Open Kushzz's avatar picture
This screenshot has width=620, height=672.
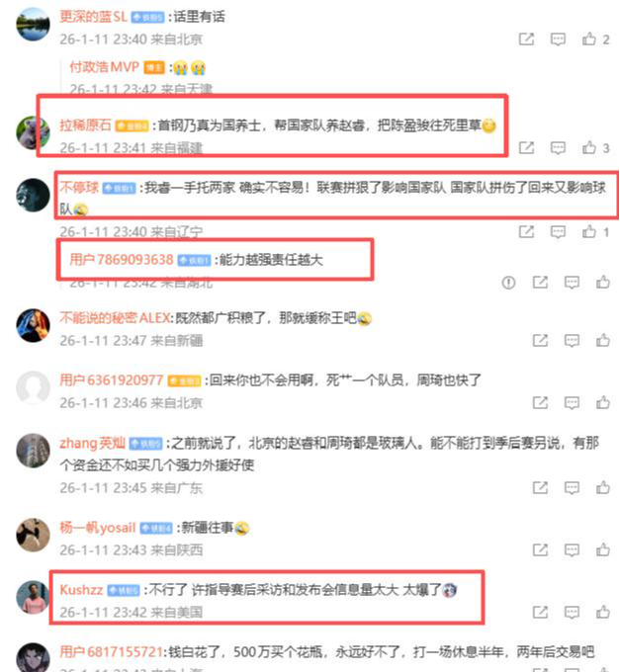click(33, 597)
